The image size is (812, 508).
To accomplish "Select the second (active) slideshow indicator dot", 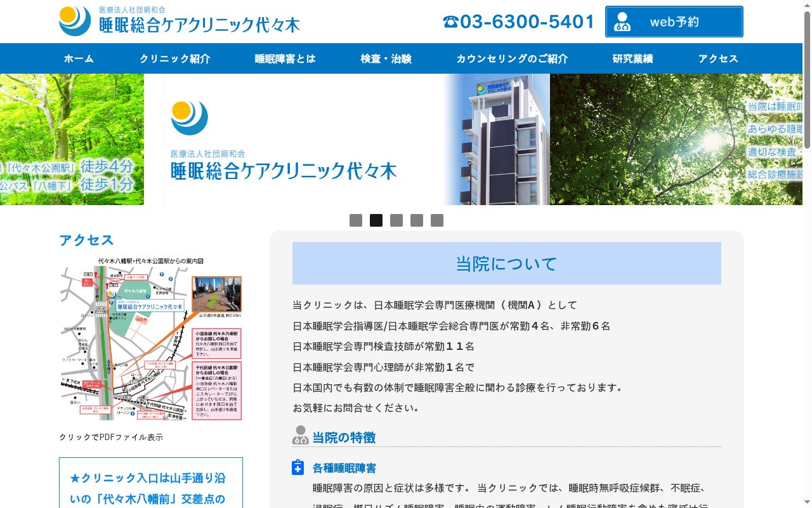I will pos(376,220).
